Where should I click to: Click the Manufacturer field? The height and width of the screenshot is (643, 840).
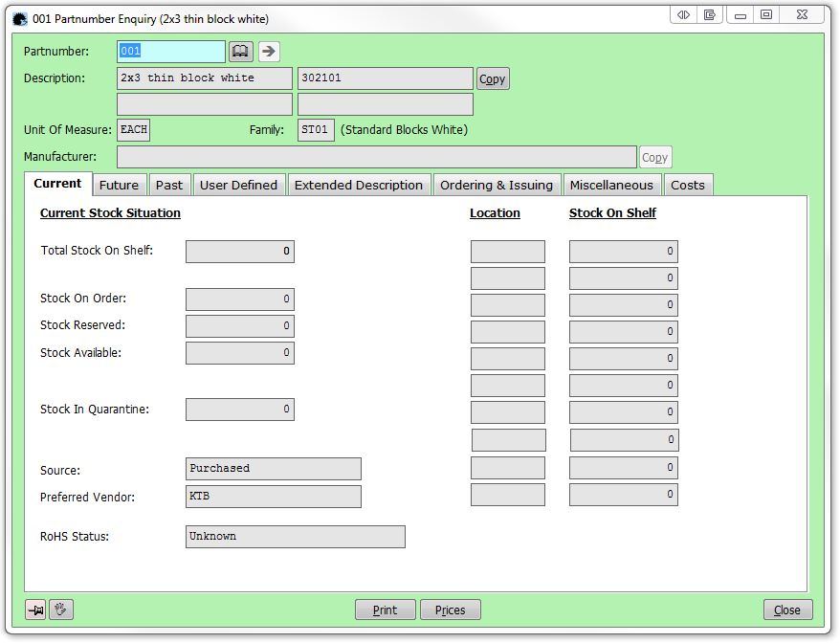377,158
